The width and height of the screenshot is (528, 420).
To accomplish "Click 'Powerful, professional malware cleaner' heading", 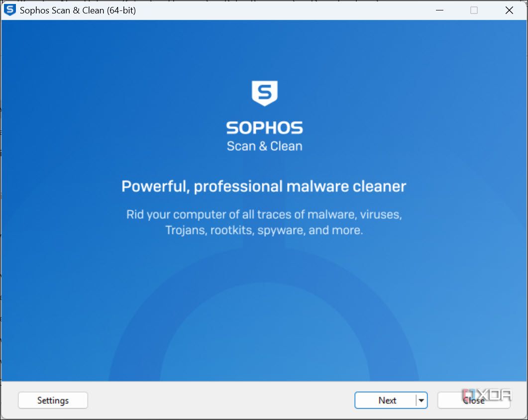I will [264, 186].
